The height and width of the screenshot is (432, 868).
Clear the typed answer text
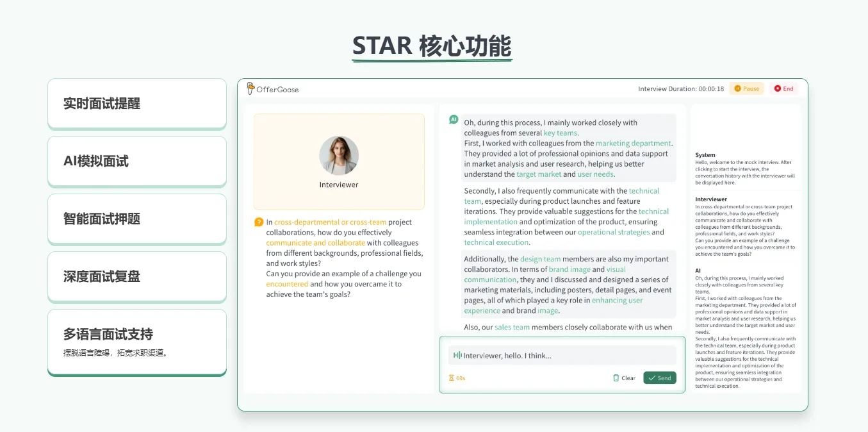click(x=624, y=378)
